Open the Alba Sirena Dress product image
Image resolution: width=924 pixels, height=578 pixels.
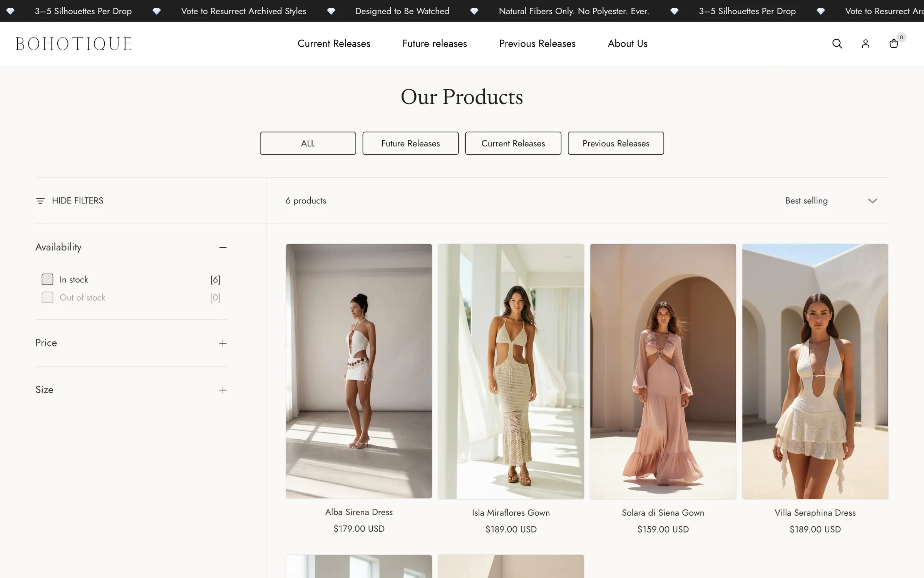tap(359, 371)
